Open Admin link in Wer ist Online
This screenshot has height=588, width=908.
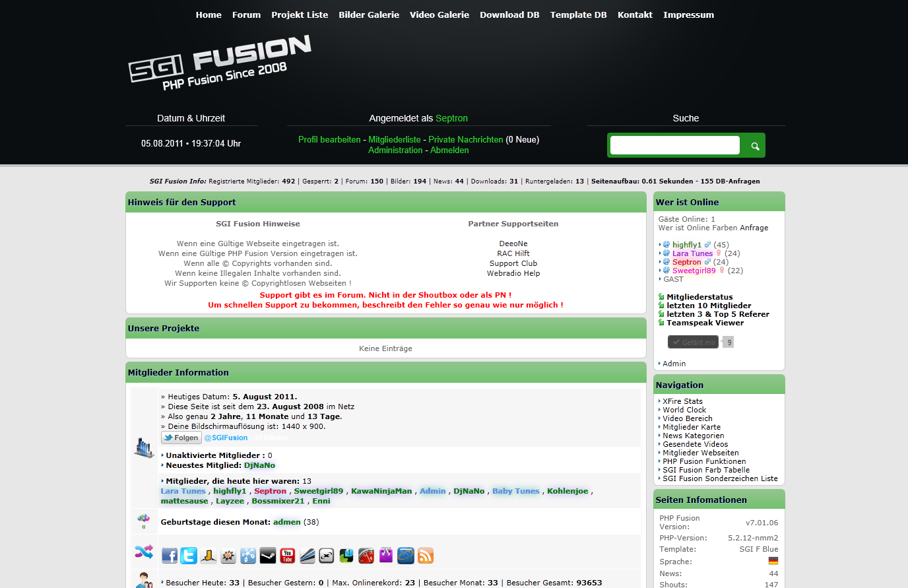(674, 364)
